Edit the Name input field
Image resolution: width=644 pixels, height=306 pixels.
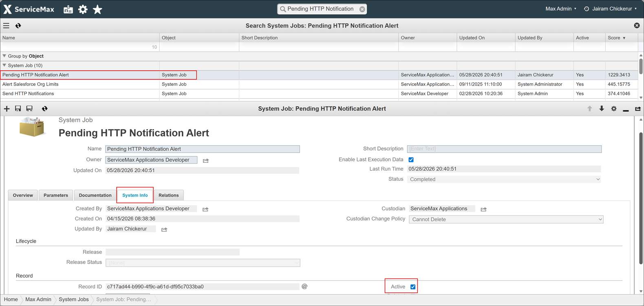(x=203, y=149)
